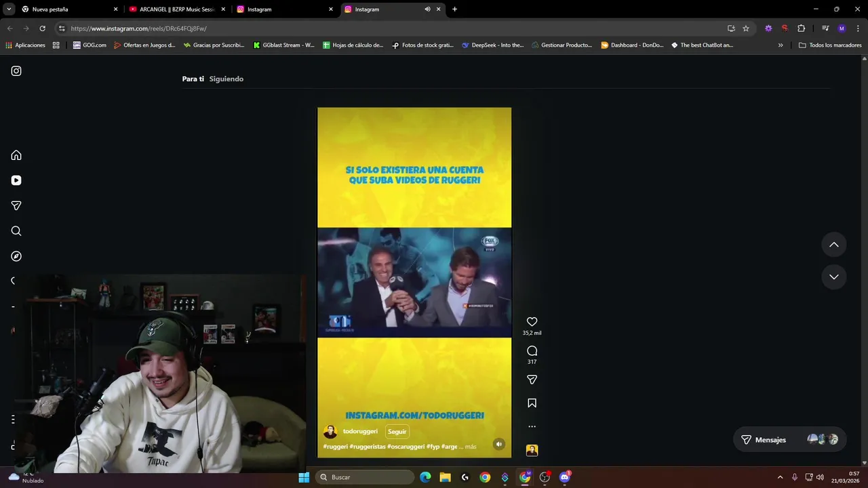Screen dimensions: 868x488
Task: Expand hidden bookmarks with the chevron
Action: [781, 45]
